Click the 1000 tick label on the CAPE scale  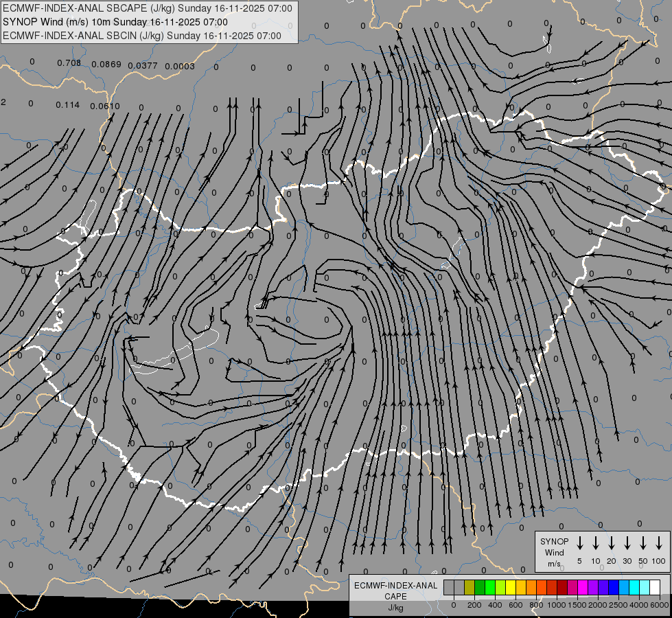(557, 605)
